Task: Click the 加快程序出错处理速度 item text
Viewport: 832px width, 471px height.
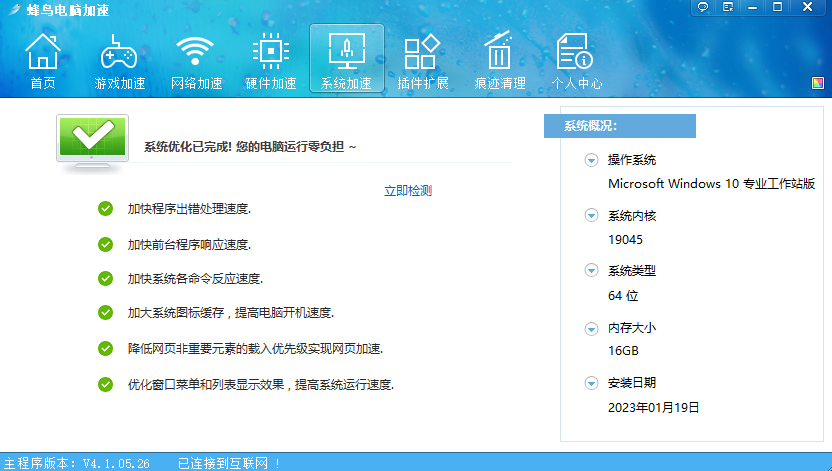Action: tap(189, 209)
